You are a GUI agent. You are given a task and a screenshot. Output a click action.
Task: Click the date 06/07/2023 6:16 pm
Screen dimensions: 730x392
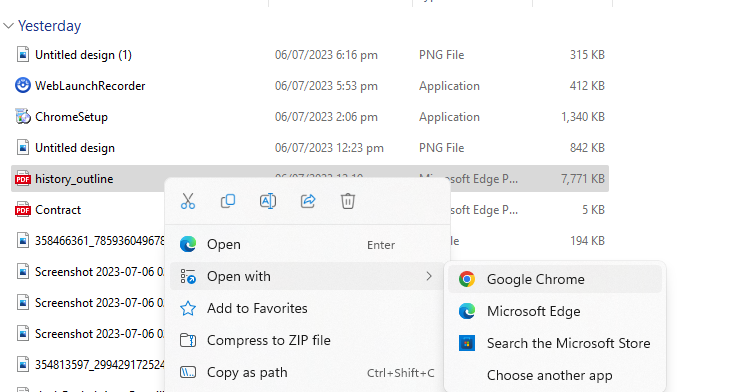pos(326,55)
